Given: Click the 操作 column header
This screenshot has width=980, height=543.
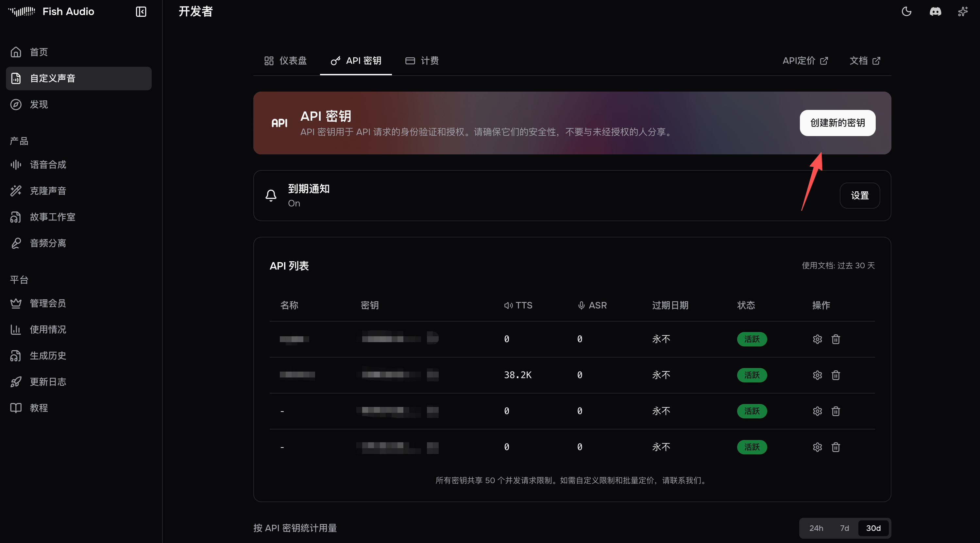Looking at the screenshot, I should (821, 306).
